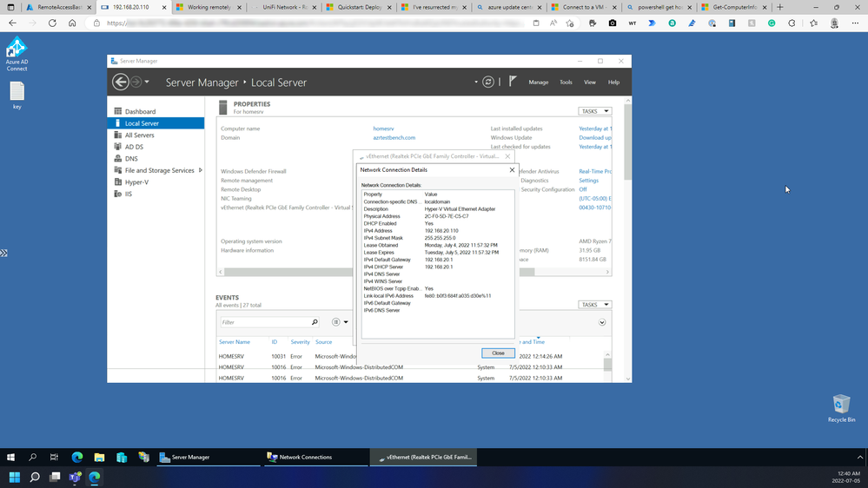Open the navigation history dropdown beside the arrows
Viewport: 868px width, 488px height.
(x=147, y=82)
